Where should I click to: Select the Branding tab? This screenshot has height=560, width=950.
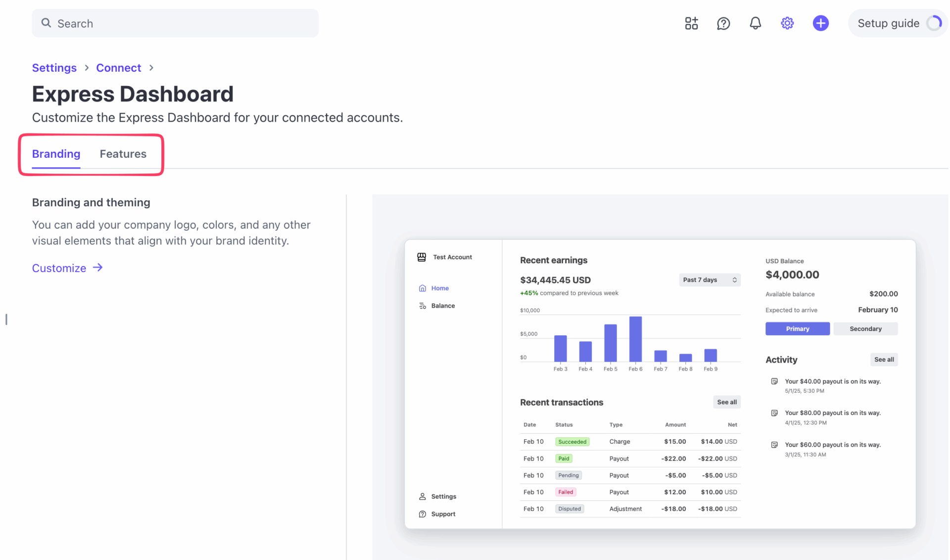pyautogui.click(x=56, y=154)
